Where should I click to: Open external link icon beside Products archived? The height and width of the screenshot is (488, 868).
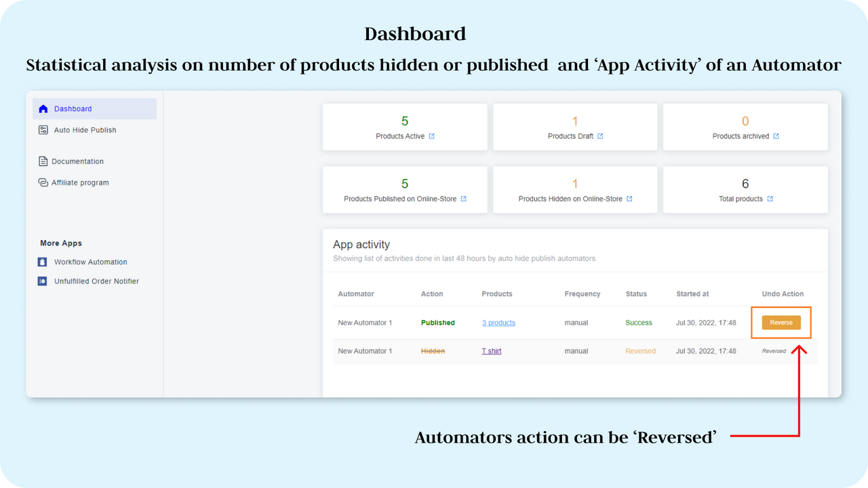pyautogui.click(x=776, y=136)
